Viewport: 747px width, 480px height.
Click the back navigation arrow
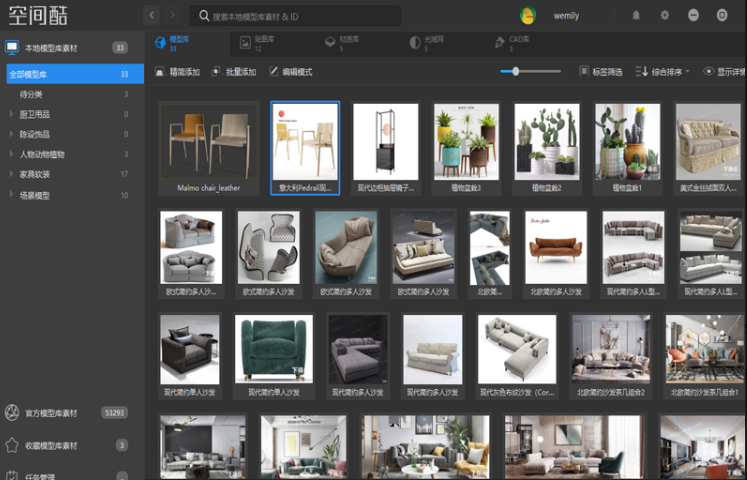click(x=152, y=15)
